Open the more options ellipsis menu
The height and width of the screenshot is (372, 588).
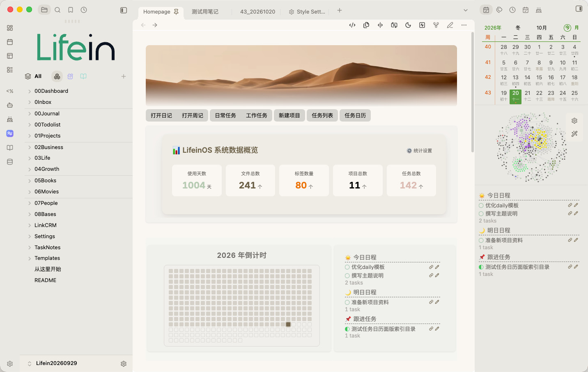464,25
